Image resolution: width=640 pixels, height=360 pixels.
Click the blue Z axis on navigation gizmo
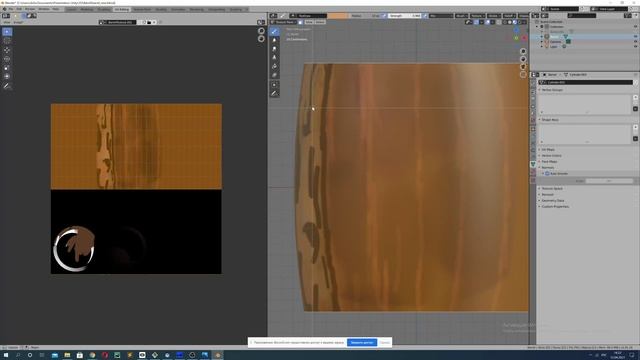tap(517, 31)
